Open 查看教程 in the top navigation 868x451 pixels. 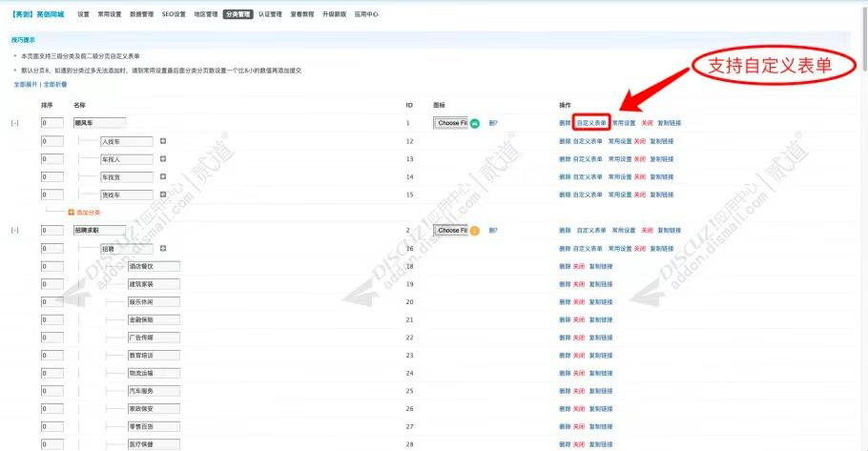[302, 14]
